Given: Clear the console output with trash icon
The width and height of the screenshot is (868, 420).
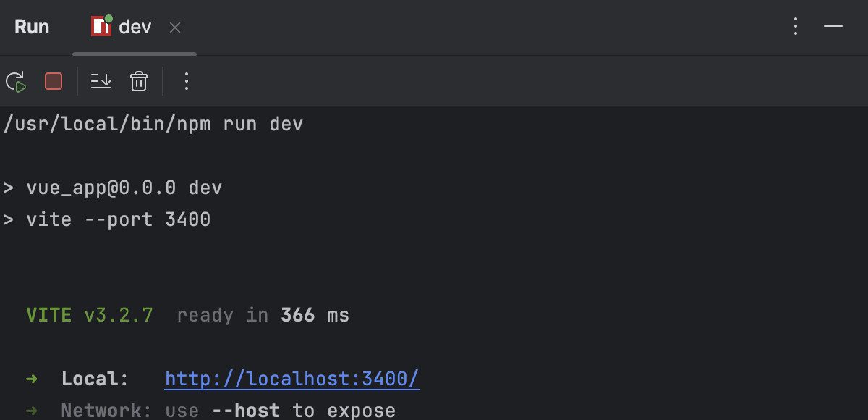Looking at the screenshot, I should pyautogui.click(x=138, y=81).
